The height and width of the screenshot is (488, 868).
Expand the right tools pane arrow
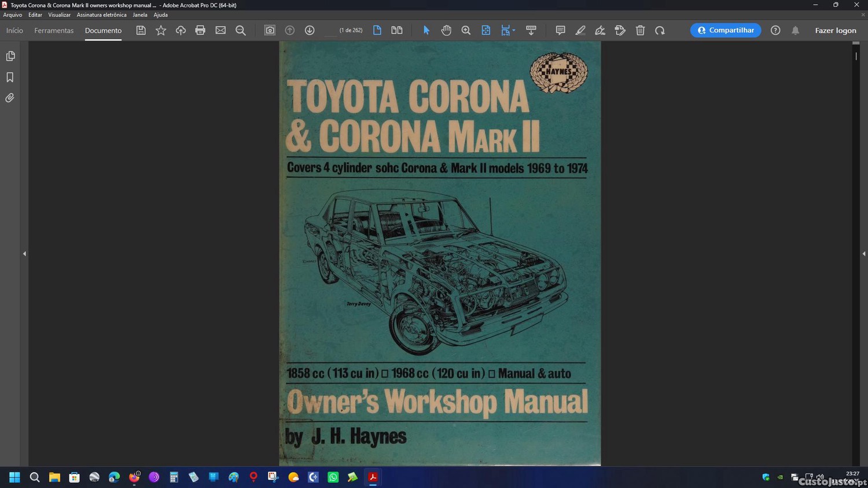pyautogui.click(x=864, y=254)
